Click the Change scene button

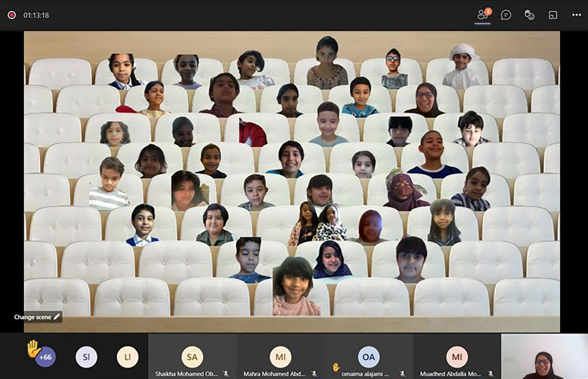pos(33,317)
